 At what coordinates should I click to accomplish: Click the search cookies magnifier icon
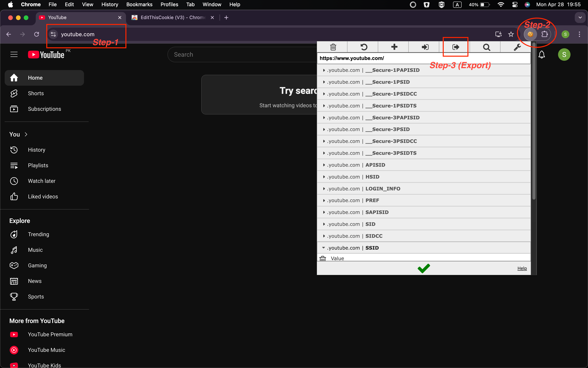coord(486,47)
